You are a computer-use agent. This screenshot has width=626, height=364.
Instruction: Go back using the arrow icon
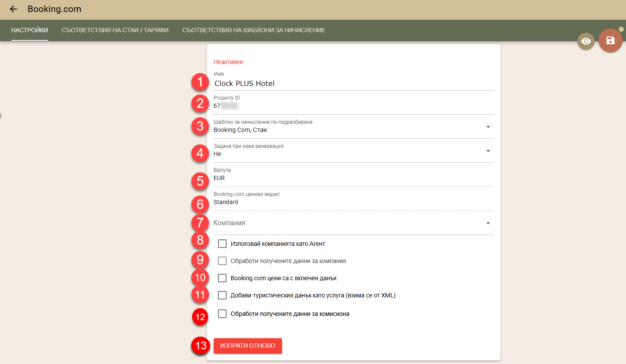tap(13, 9)
